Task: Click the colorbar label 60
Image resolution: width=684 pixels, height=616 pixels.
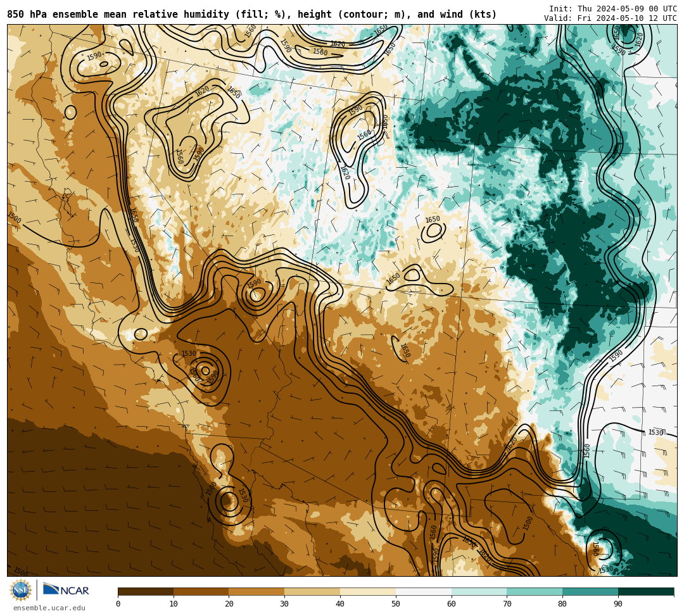Action: tap(452, 604)
